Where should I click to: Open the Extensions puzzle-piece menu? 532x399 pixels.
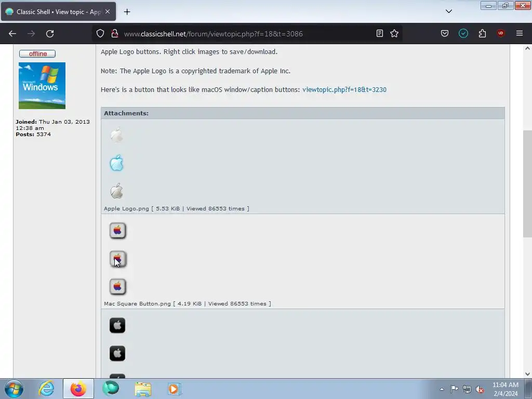click(482, 33)
